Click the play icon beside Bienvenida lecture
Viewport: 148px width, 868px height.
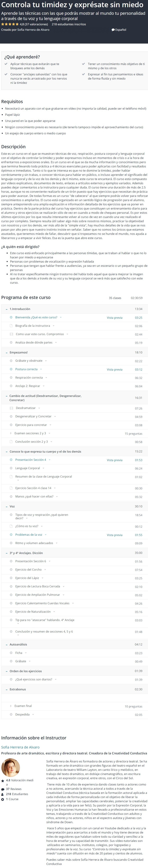[x=11, y=317]
